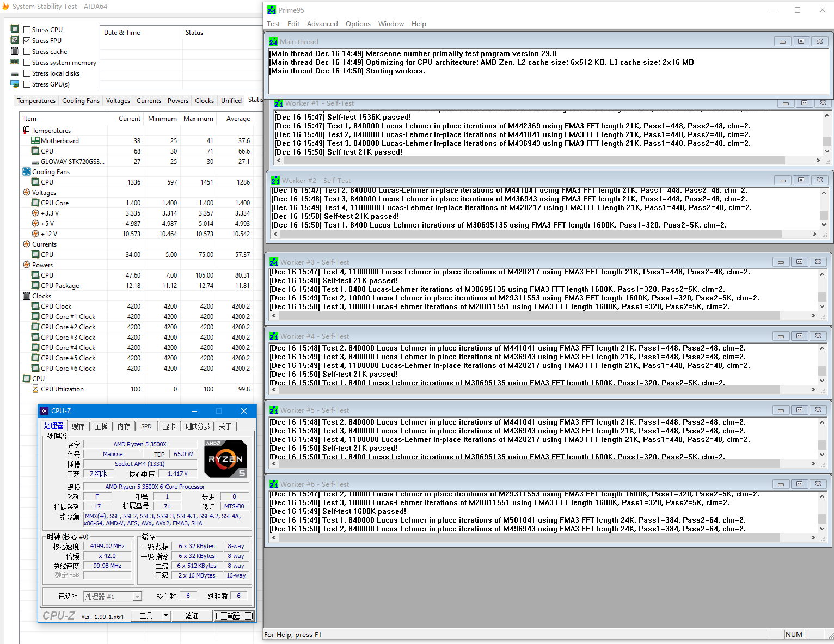Click the CPU-Z title bar icon
The height and width of the screenshot is (644, 834).
[45, 411]
